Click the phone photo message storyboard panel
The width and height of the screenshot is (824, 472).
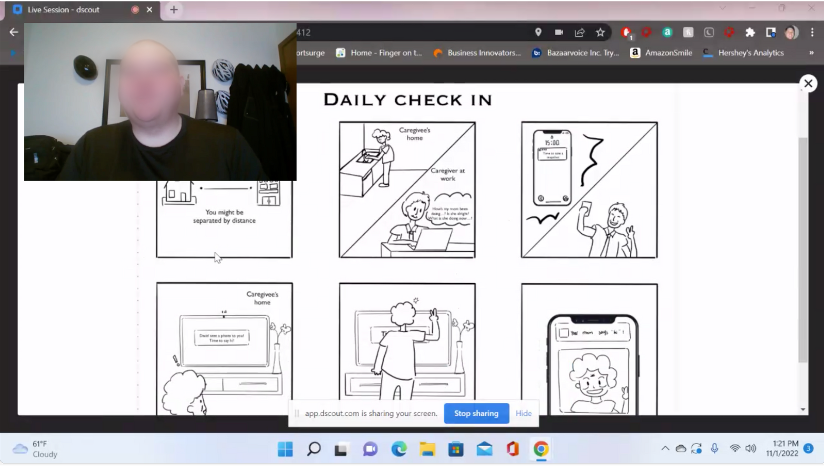589,349
